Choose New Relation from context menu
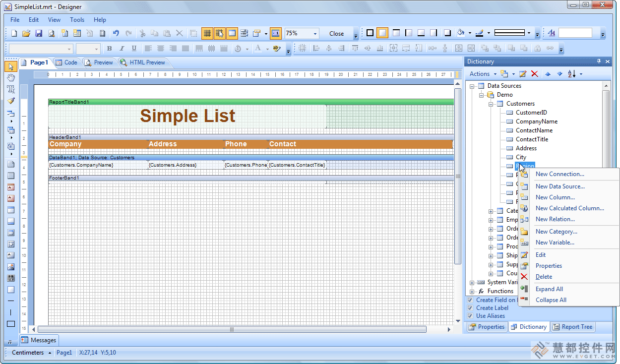This screenshot has height=364, width=620. click(x=555, y=219)
